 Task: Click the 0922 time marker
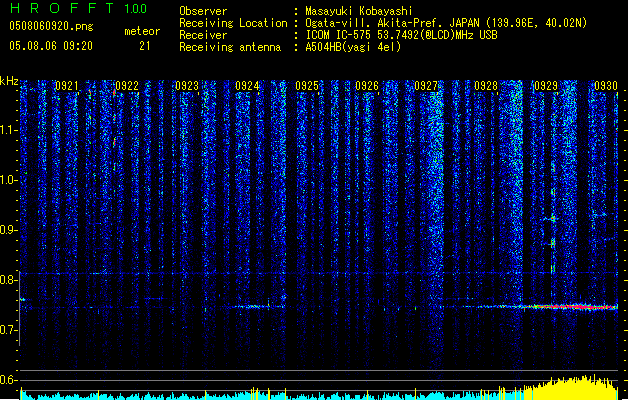(127, 86)
